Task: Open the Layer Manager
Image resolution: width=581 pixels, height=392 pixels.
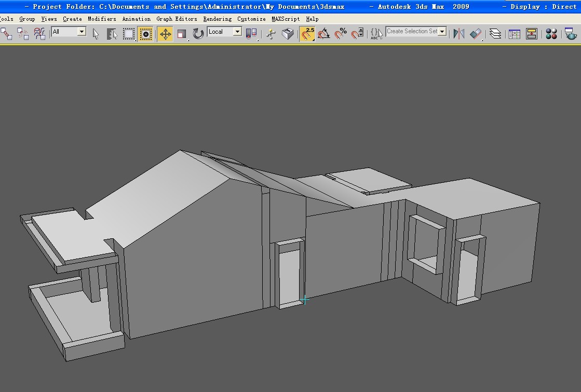Action: [x=495, y=34]
